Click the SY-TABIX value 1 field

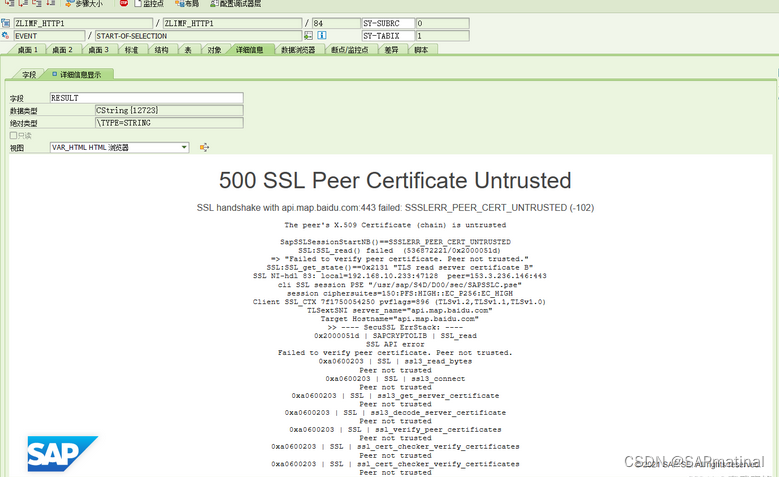tap(442, 36)
